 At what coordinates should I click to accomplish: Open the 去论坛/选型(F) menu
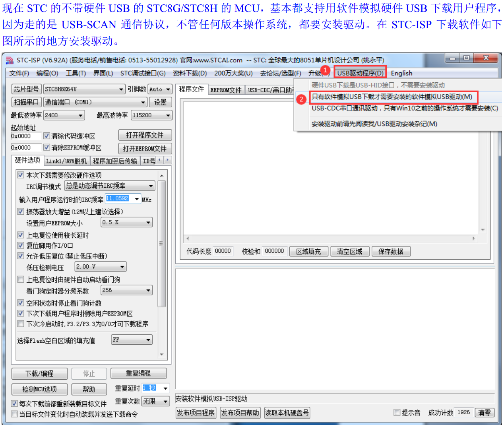[x=281, y=73]
